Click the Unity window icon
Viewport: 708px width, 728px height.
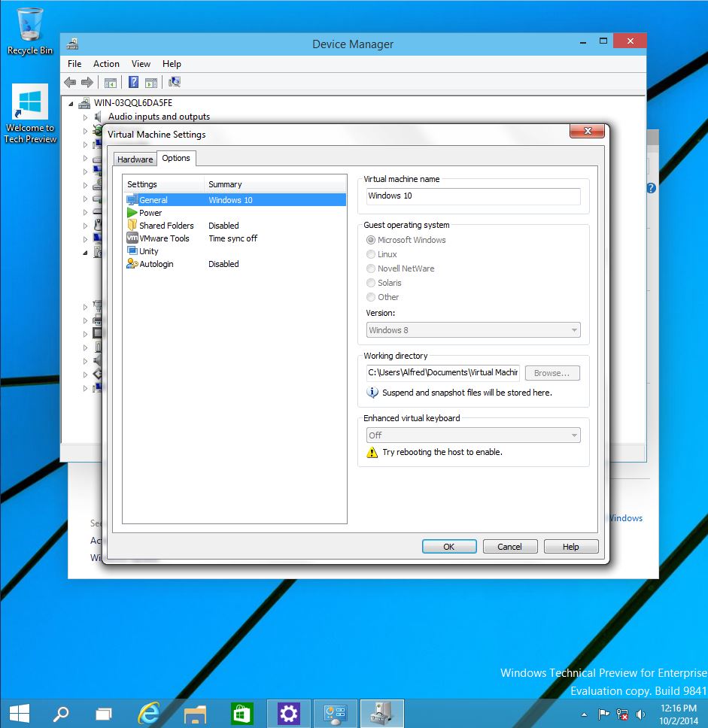click(132, 250)
